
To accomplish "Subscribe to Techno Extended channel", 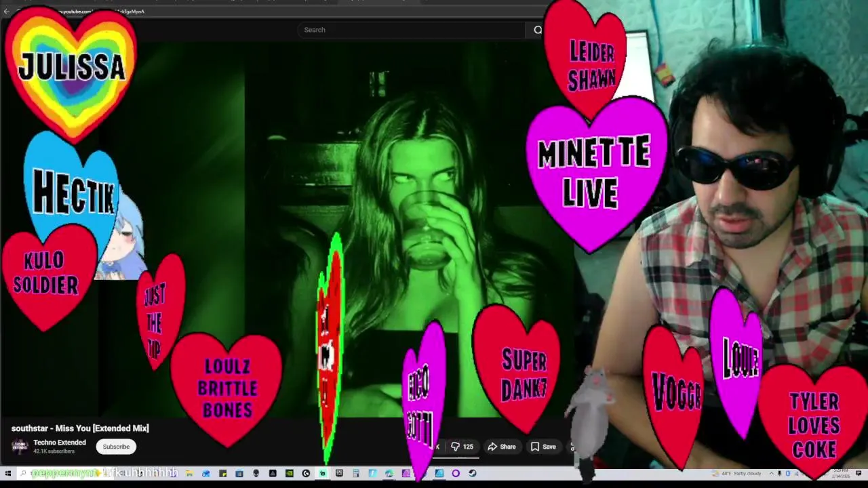I will (116, 447).
